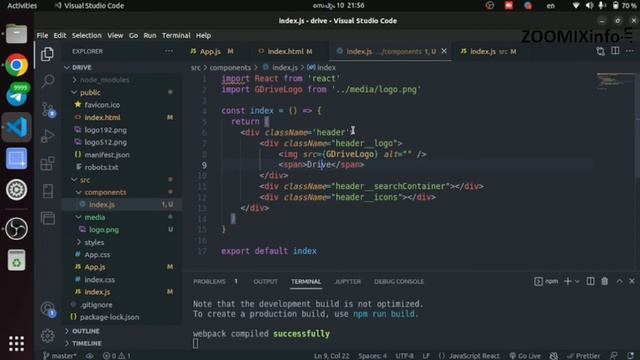The height and width of the screenshot is (360, 640).
Task: Open package-lock.json in the file tree
Action: coord(109,317)
